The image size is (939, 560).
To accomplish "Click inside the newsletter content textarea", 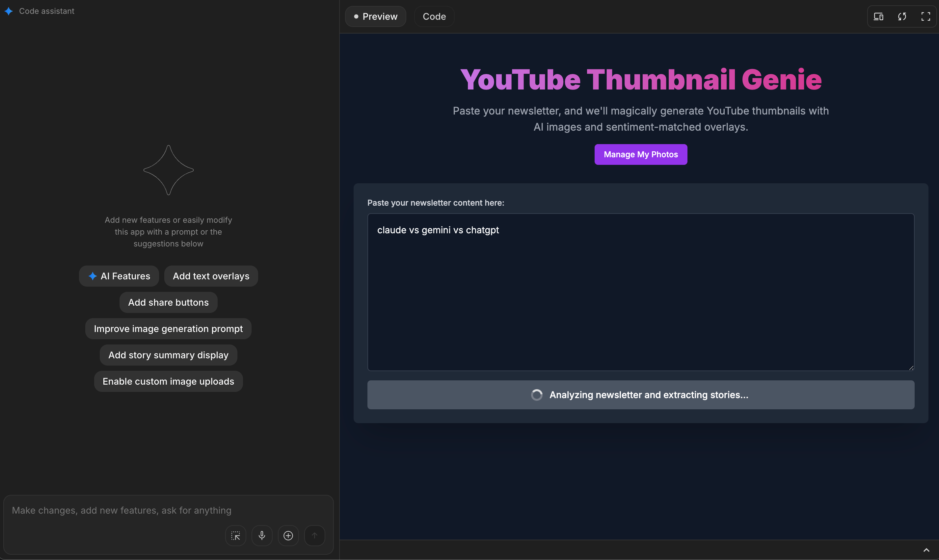I will coord(640,293).
